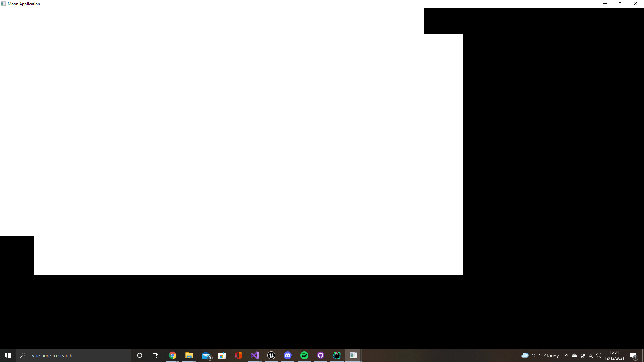This screenshot has height=362, width=644.
Task: Open GitHub Desktop from the taskbar
Action: tap(321, 355)
